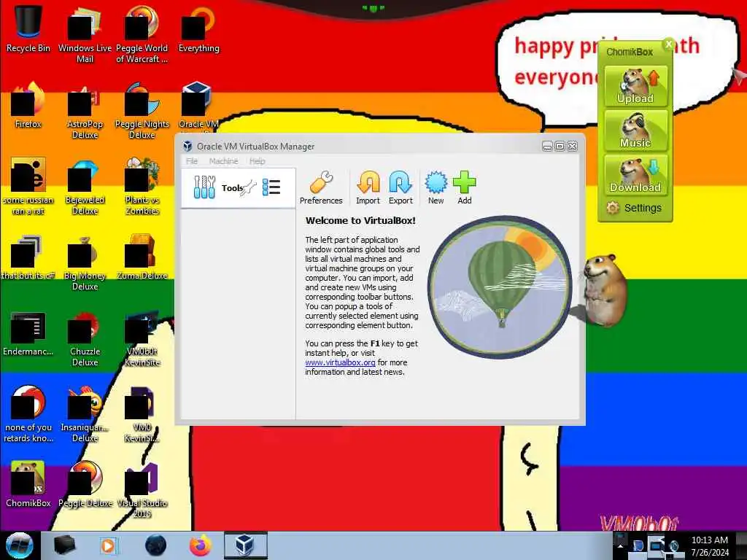Screen dimensions: 747x560
Task: Select the Recycle Bin desktop icon
Action: pyautogui.click(x=28, y=29)
